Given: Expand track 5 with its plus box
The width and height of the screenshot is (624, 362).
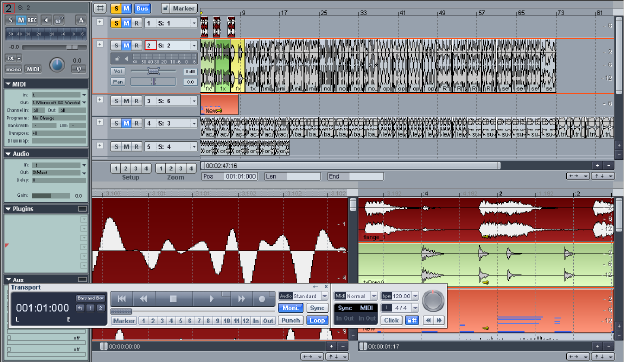Looking at the screenshot, I should coord(100,146).
